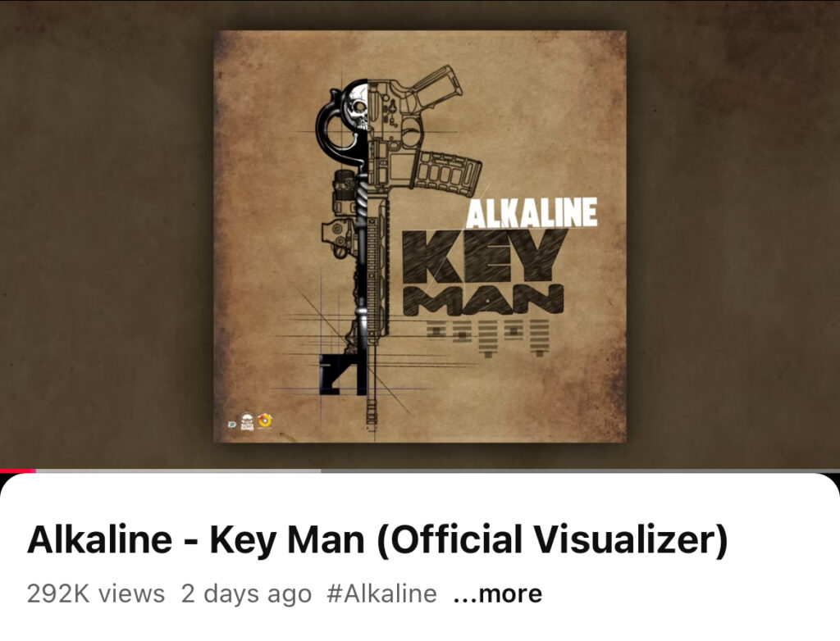
Task: Click the white ALKALINE text on cover
Action: tap(532, 212)
